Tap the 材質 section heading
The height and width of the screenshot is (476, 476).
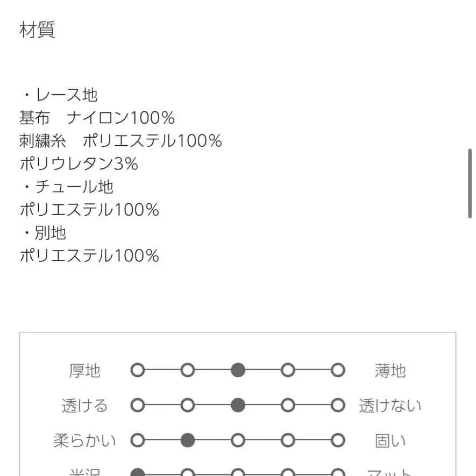[x=37, y=30]
